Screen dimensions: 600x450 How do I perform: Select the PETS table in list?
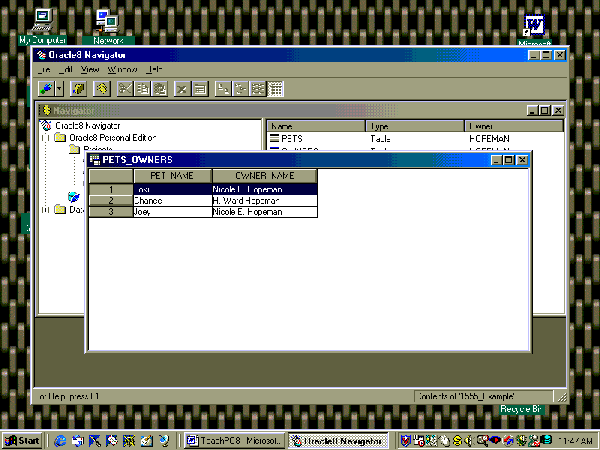tap(292, 138)
